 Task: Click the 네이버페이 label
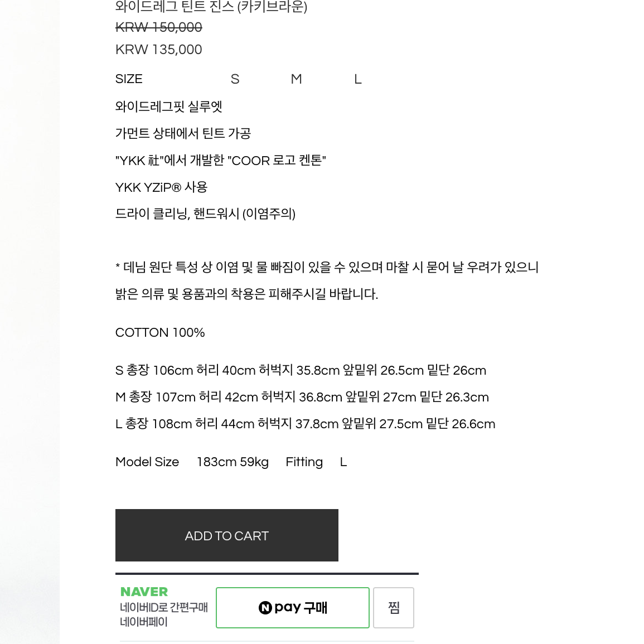(x=144, y=622)
